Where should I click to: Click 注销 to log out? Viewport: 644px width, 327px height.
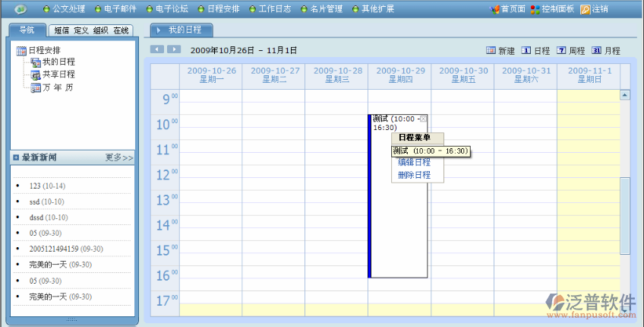pyautogui.click(x=595, y=9)
